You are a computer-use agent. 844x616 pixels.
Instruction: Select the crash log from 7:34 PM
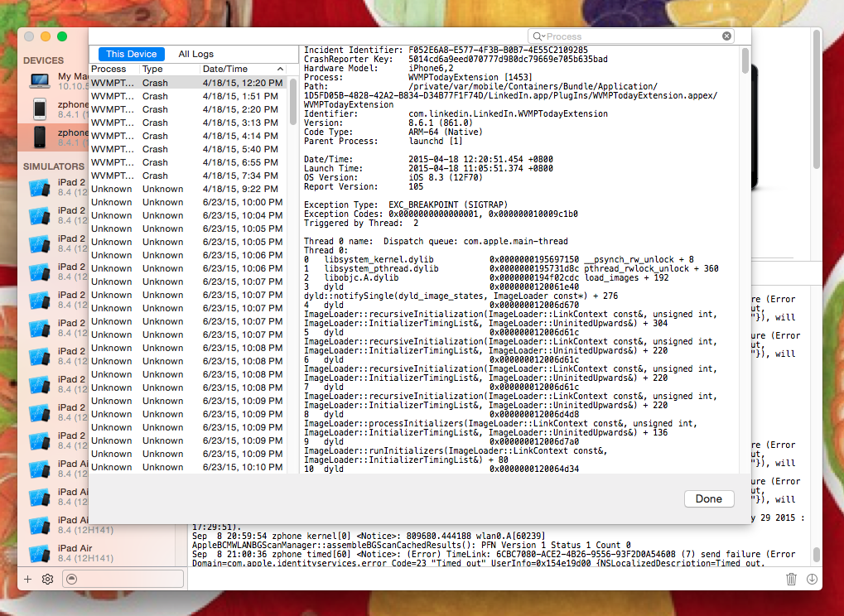(x=186, y=176)
